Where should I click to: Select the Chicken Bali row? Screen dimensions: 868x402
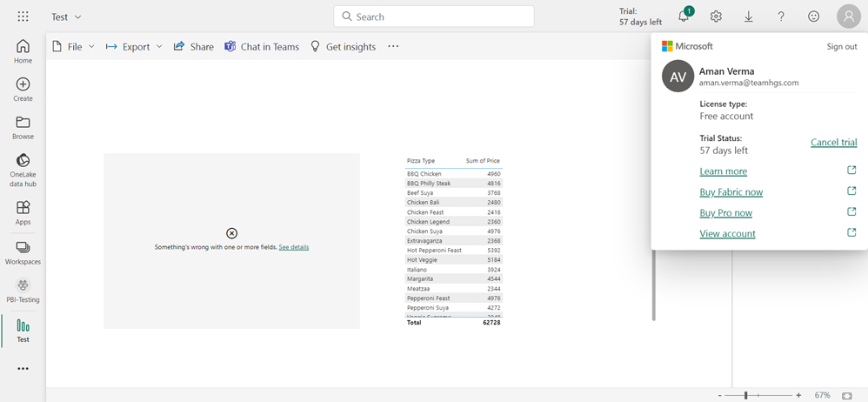(454, 203)
